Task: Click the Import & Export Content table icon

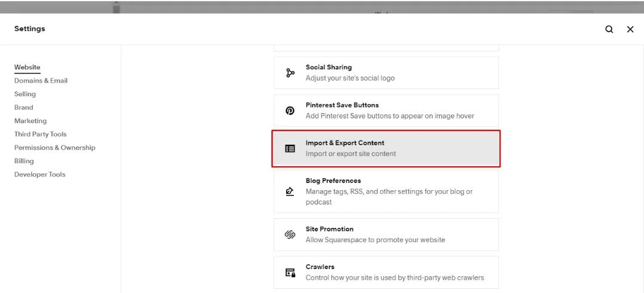Action: [x=290, y=149]
